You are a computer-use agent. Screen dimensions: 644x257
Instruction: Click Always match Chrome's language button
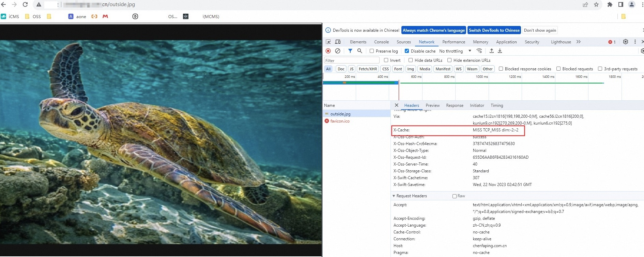click(x=434, y=30)
